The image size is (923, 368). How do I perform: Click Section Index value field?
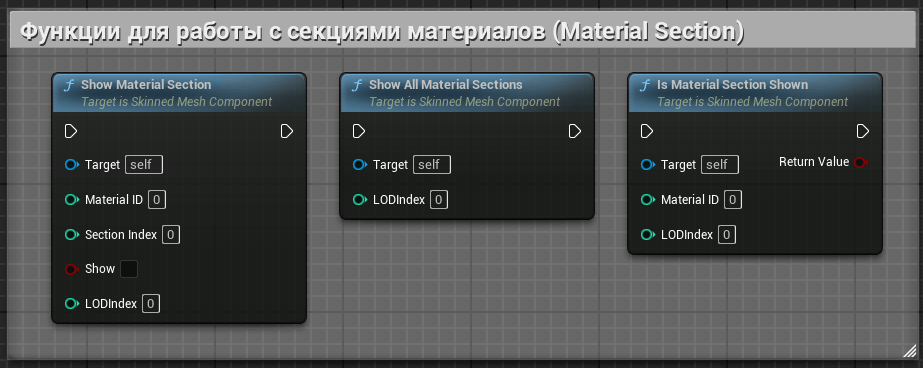[x=171, y=235]
